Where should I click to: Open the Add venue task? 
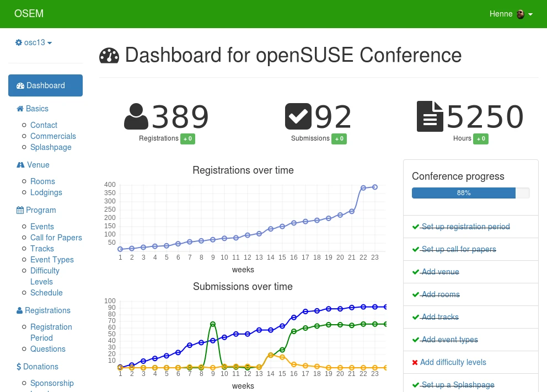(x=440, y=272)
